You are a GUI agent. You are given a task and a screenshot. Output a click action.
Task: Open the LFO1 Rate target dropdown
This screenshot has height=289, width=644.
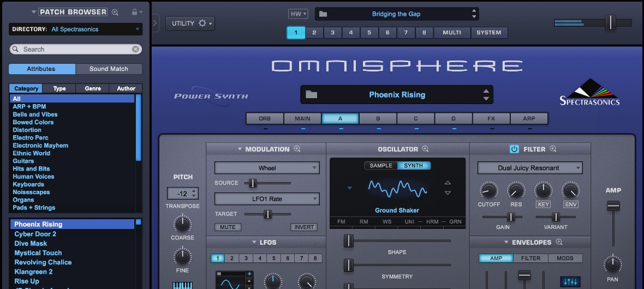[x=267, y=199]
